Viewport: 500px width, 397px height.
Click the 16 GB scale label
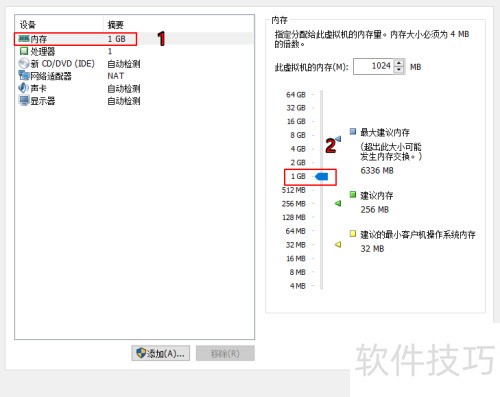coord(296,121)
